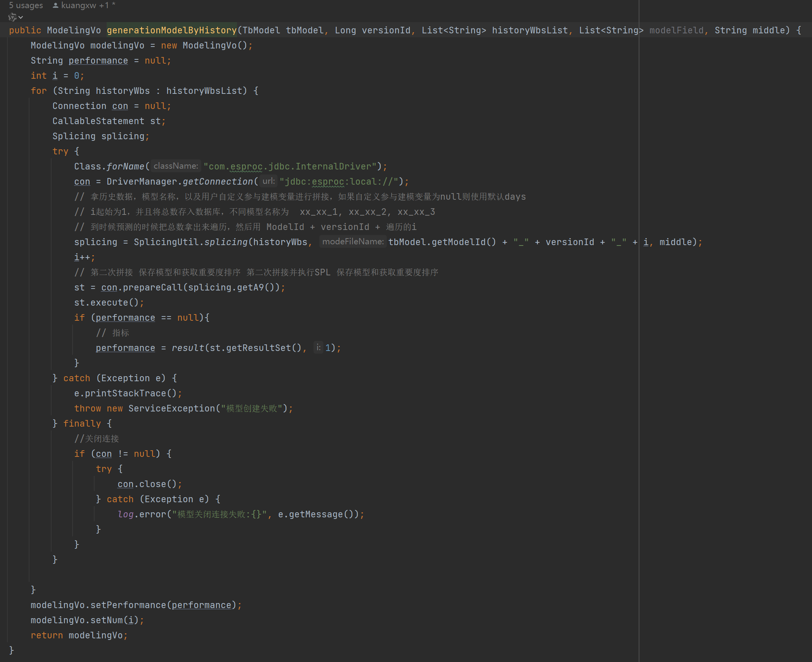Open the '5 usages' code lens
Image resolution: width=812 pixels, height=662 pixels.
(26, 5)
